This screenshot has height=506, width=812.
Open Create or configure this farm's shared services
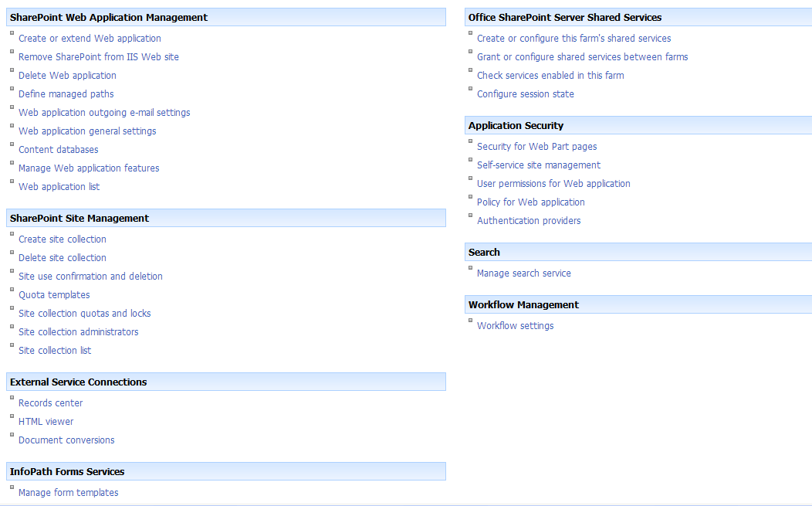coord(573,39)
